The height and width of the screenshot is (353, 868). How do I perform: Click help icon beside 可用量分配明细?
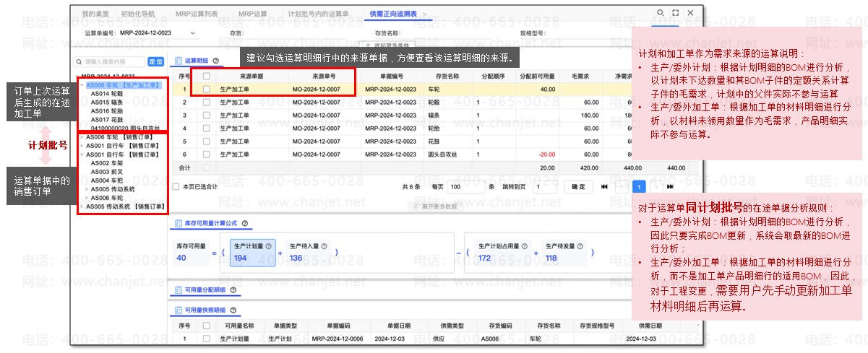click(x=234, y=289)
